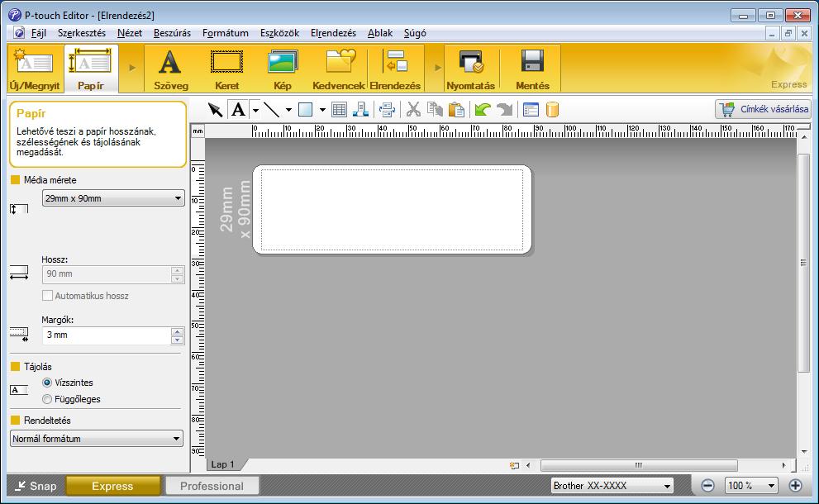Image resolution: width=819 pixels, height=504 pixels.
Task: Open the Nézet menu
Action: tap(130, 33)
